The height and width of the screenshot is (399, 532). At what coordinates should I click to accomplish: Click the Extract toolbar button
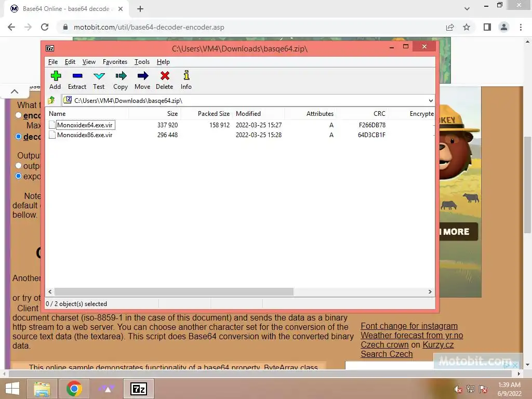(77, 80)
